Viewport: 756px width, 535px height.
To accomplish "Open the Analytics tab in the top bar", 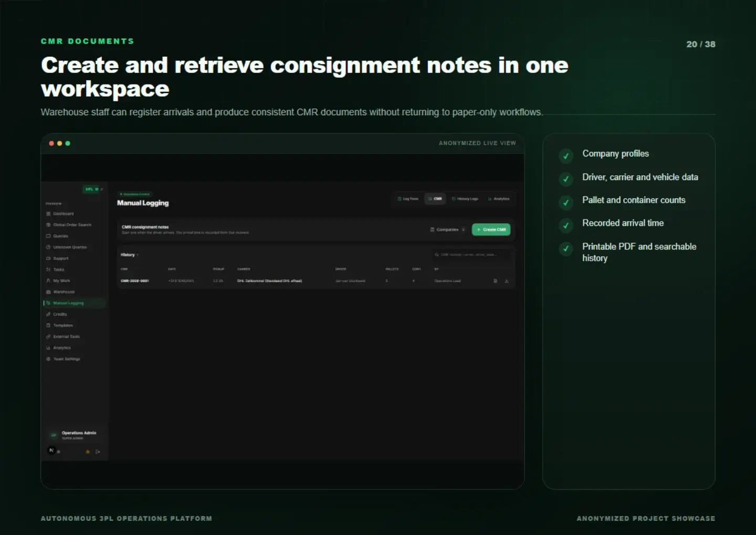I will 499,199.
